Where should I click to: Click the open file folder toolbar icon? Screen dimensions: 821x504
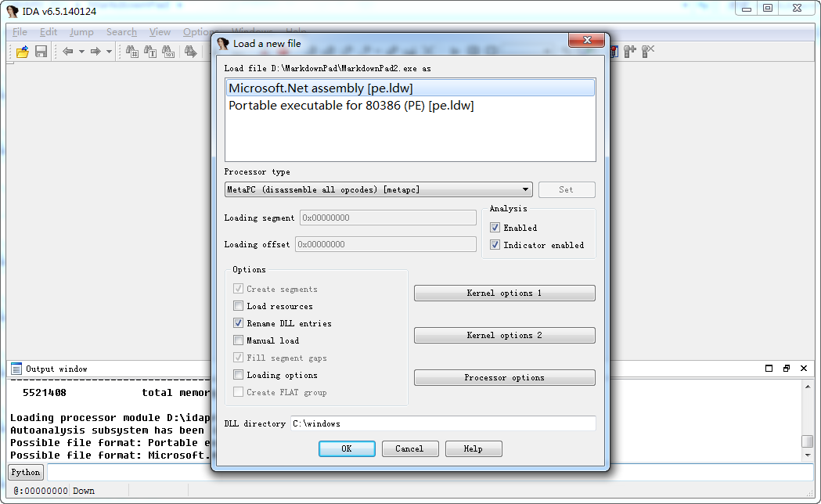[x=23, y=52]
